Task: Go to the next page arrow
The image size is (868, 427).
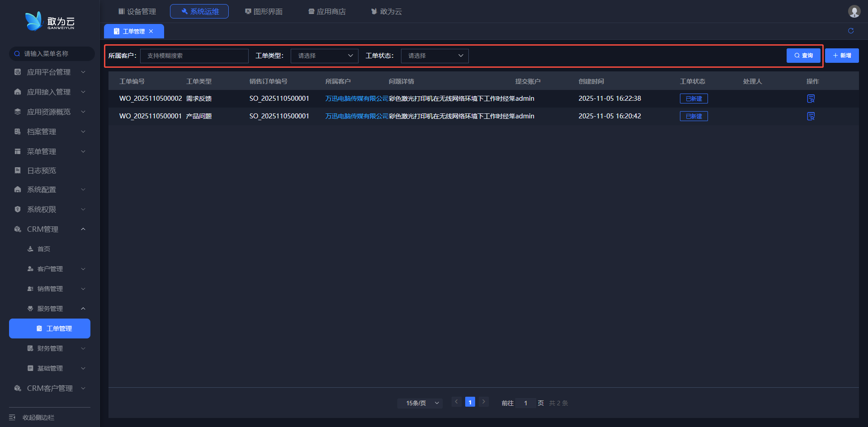Action: click(484, 402)
